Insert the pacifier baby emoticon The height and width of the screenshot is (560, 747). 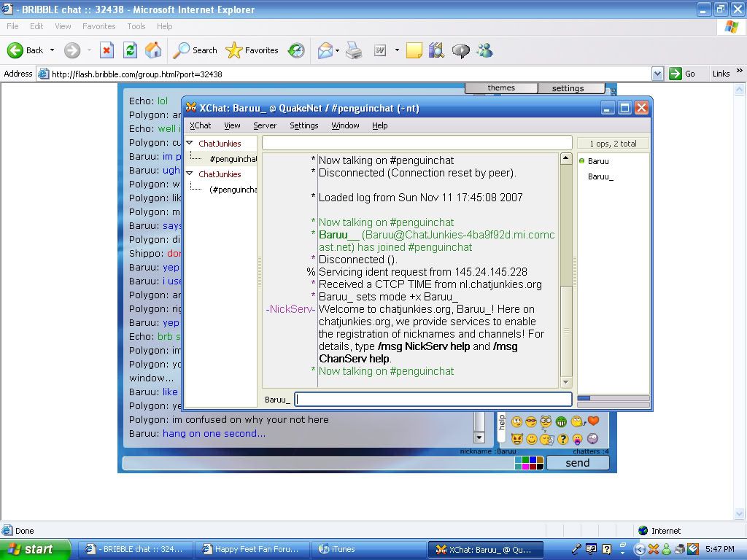[x=578, y=438]
